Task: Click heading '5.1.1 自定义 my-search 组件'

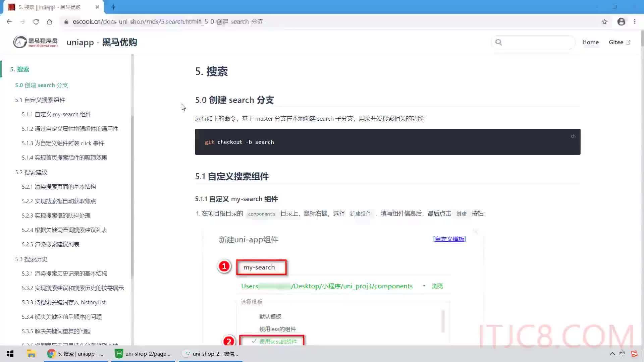Action: [236, 199]
